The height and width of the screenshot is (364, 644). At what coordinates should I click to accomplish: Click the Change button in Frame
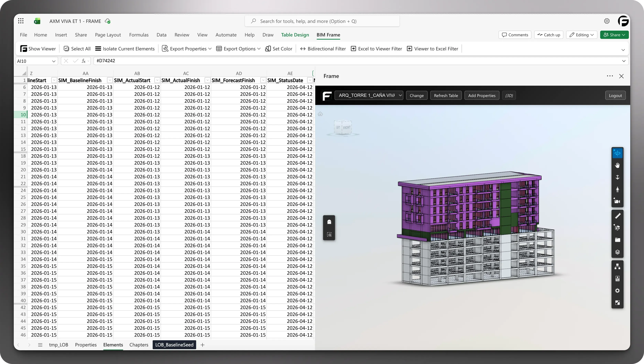click(x=417, y=95)
